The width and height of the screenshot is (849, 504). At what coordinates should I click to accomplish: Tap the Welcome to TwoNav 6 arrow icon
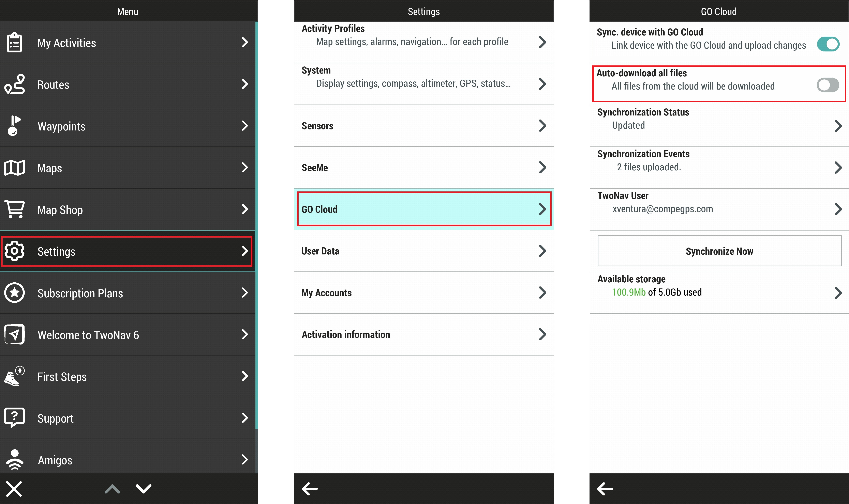[x=14, y=334]
